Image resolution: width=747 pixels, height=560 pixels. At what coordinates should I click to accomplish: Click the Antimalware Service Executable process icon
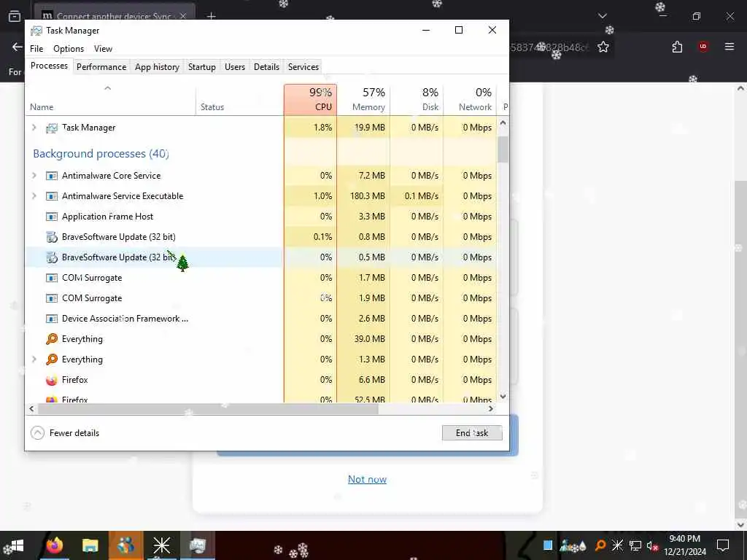52,196
